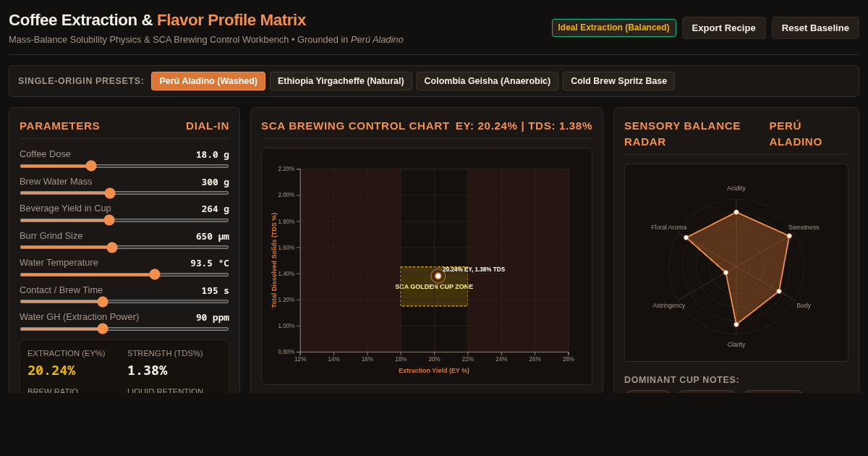Adjust the Contact / Brew Time slider
The image size is (868, 456).
[x=124, y=302]
